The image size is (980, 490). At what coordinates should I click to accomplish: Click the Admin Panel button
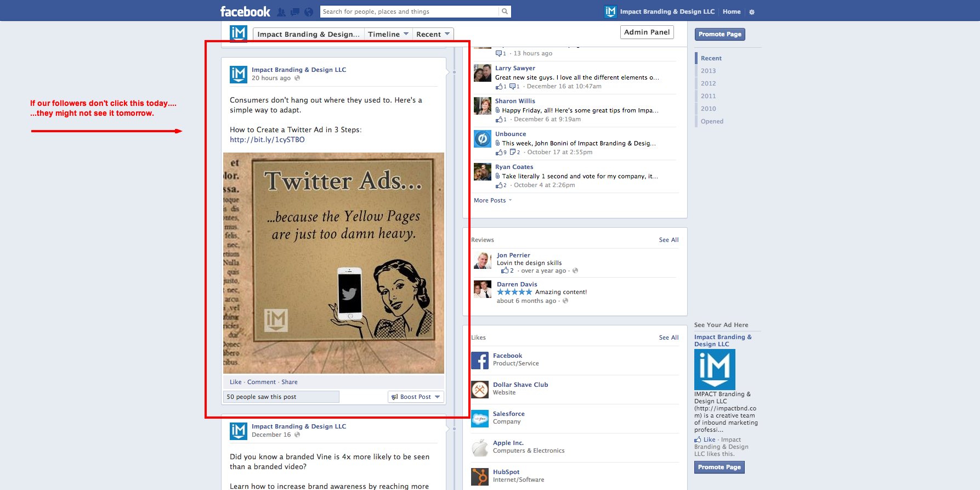click(x=647, y=32)
